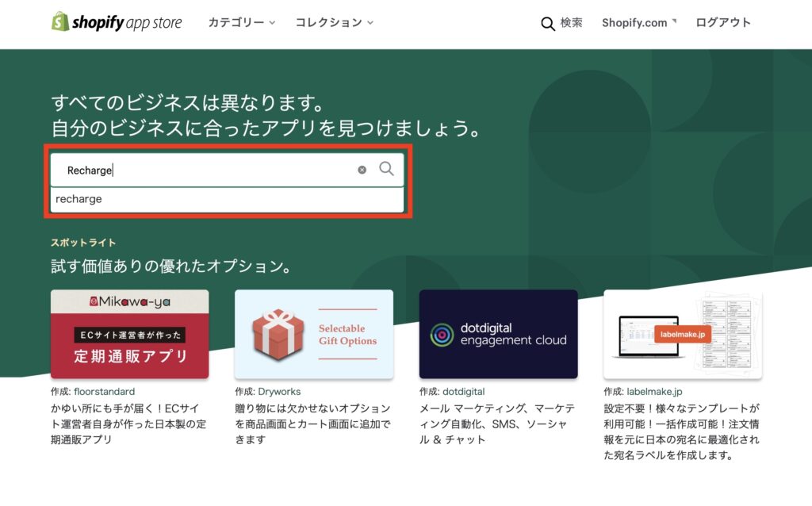Expand the カテゴリー dropdown menu
Viewport: 812px width, 506px height.
coord(241,22)
